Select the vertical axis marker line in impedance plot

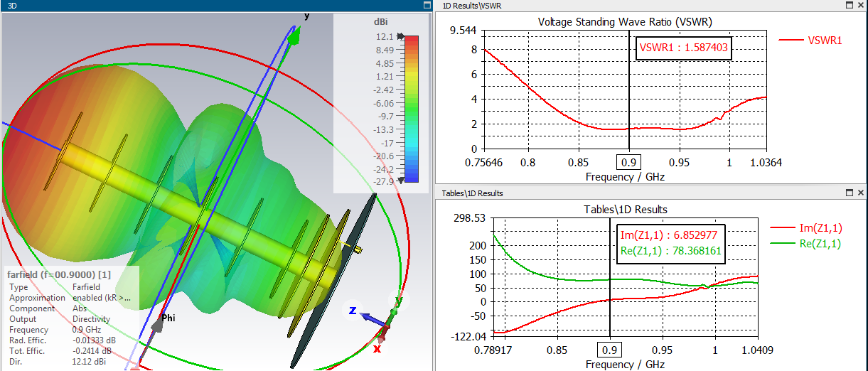click(611, 277)
